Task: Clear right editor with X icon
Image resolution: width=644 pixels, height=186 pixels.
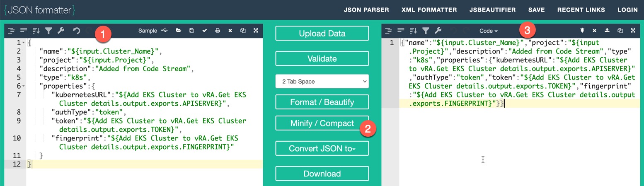Action: click(594, 31)
